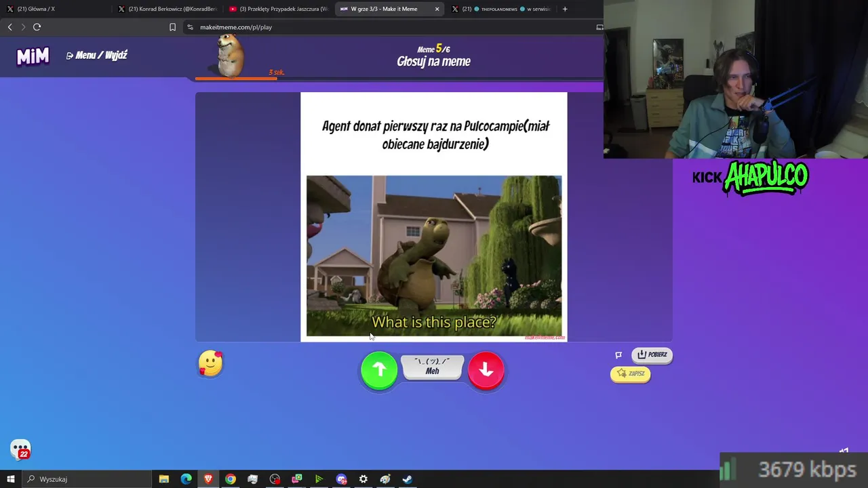Click the KICK AHAPULCO logo
Image resolution: width=868 pixels, height=488 pixels.
pyautogui.click(x=751, y=178)
